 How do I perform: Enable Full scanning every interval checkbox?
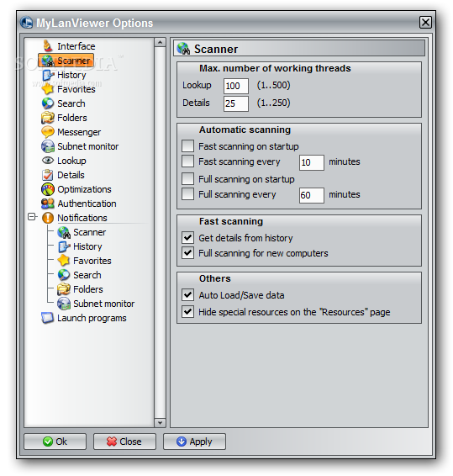click(187, 193)
